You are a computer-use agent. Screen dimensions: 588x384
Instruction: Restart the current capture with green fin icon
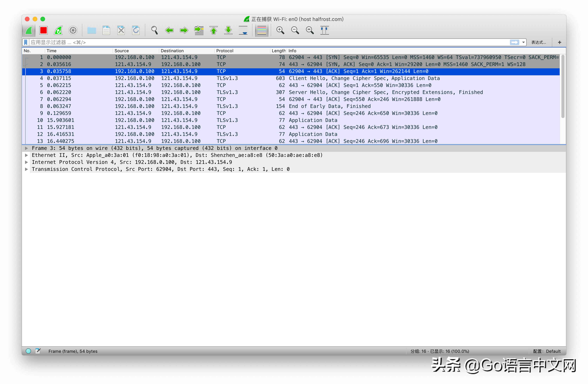pos(58,30)
